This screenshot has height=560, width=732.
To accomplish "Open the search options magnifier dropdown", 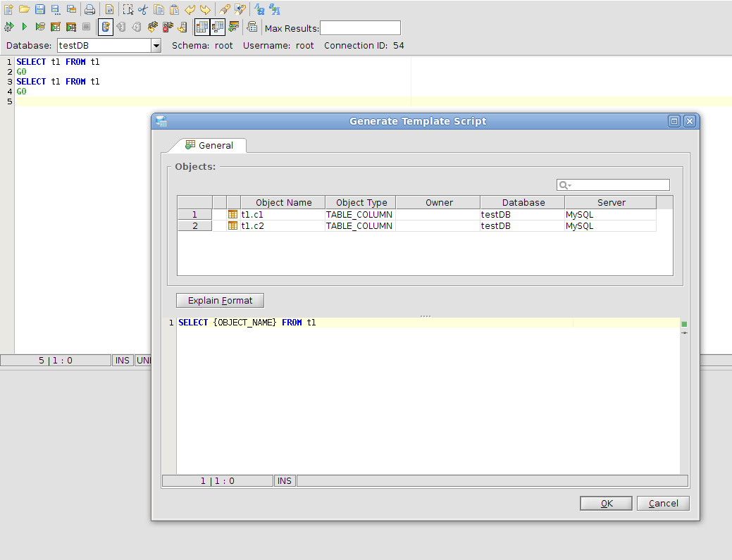I will [565, 185].
